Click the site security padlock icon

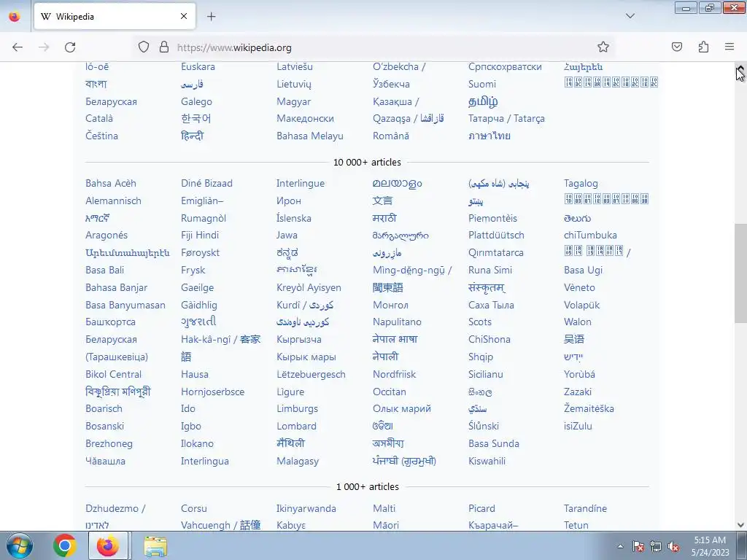pos(164,47)
